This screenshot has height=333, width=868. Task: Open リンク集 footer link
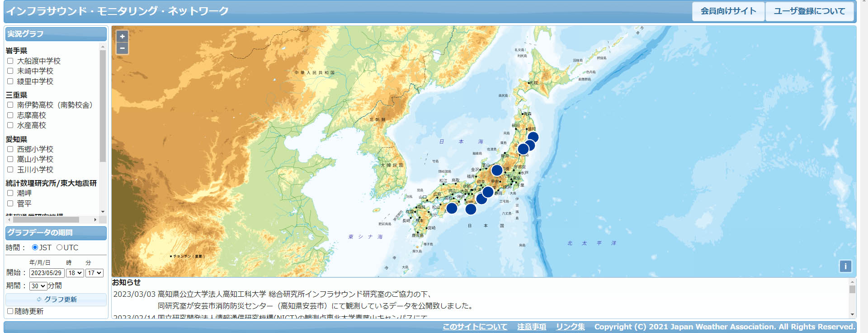click(x=570, y=327)
